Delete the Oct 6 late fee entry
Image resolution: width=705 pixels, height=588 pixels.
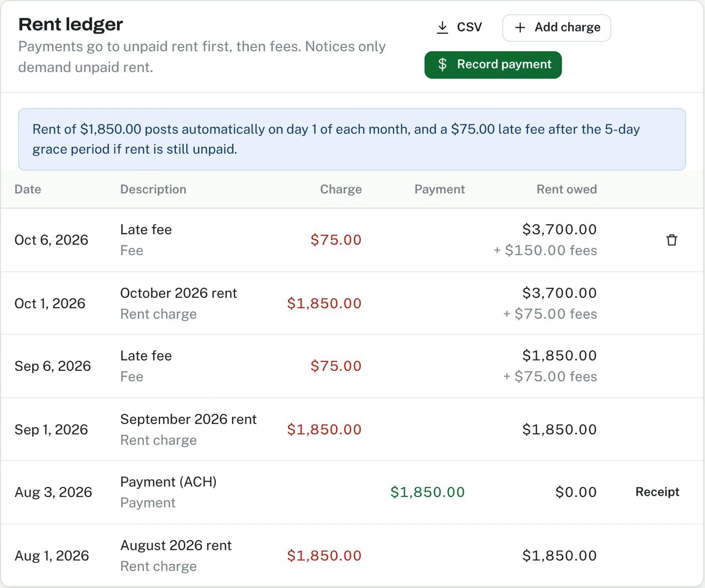(672, 240)
